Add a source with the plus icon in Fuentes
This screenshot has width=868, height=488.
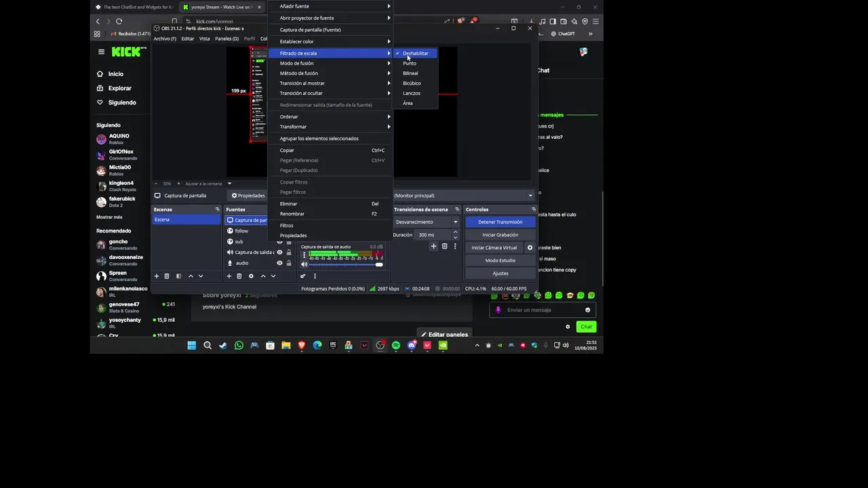[x=229, y=276]
